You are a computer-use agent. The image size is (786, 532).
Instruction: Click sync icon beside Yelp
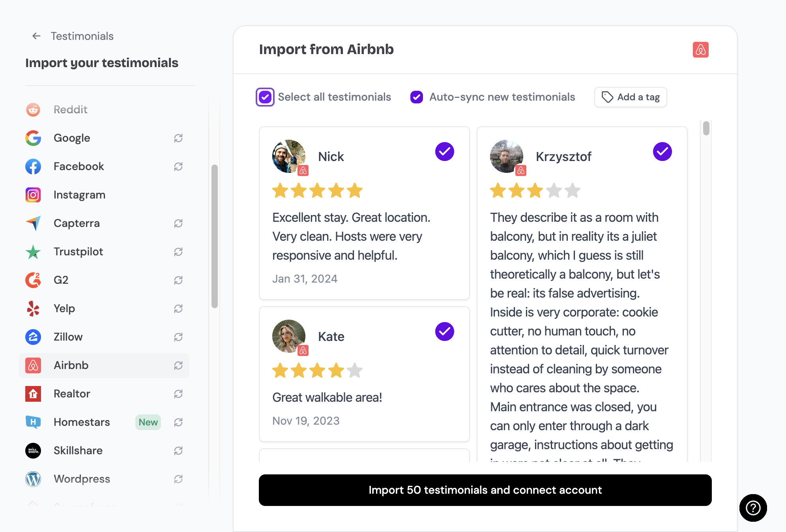(178, 308)
